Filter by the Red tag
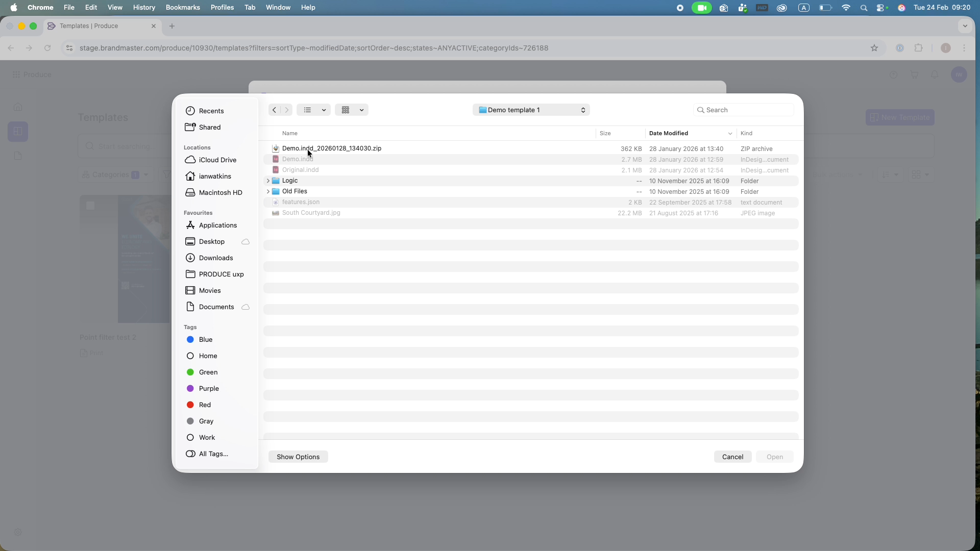Screen dimensions: 980x551 coord(199,405)
